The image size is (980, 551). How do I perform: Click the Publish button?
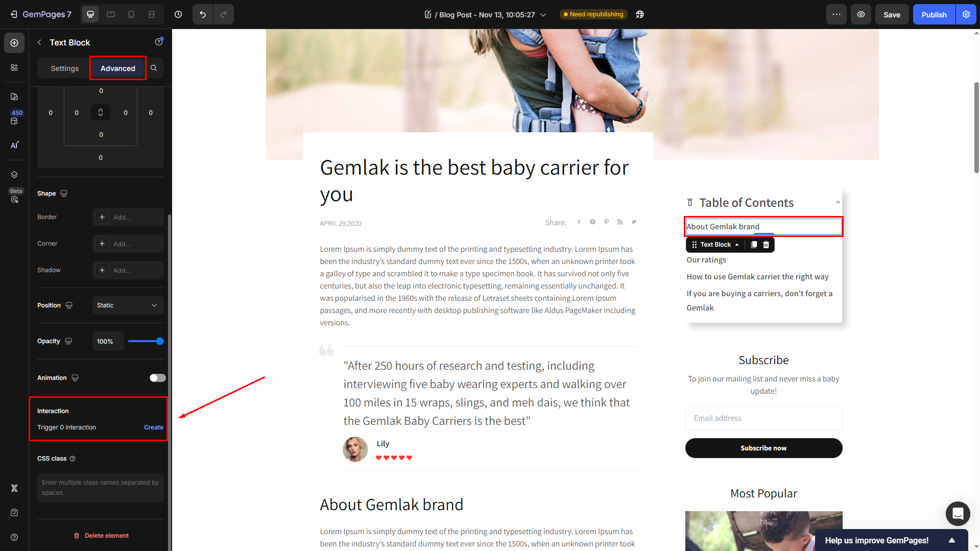(x=934, y=14)
